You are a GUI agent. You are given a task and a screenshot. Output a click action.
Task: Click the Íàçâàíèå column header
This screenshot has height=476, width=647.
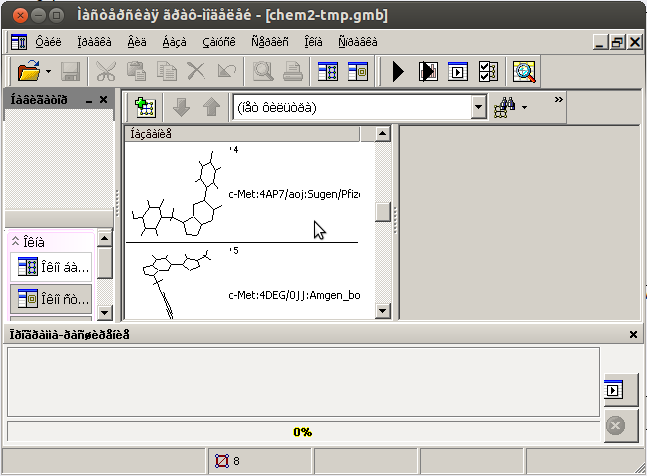[242, 134]
